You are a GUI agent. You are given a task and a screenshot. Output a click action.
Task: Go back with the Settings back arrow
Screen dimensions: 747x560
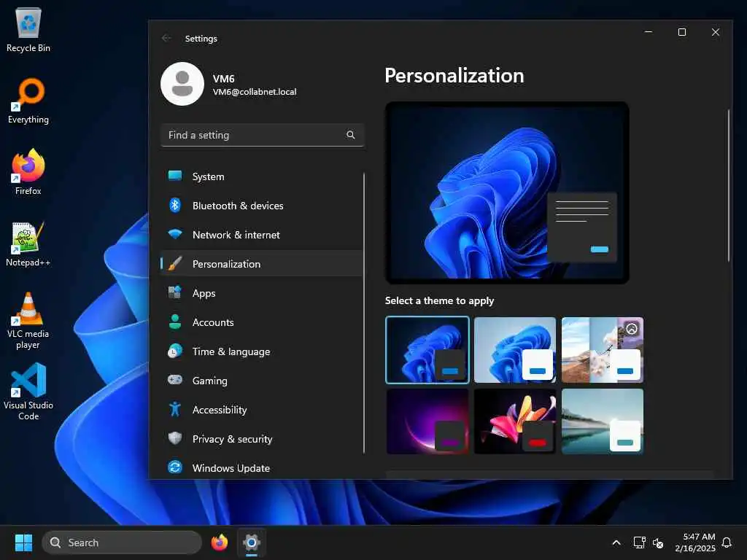pos(166,38)
